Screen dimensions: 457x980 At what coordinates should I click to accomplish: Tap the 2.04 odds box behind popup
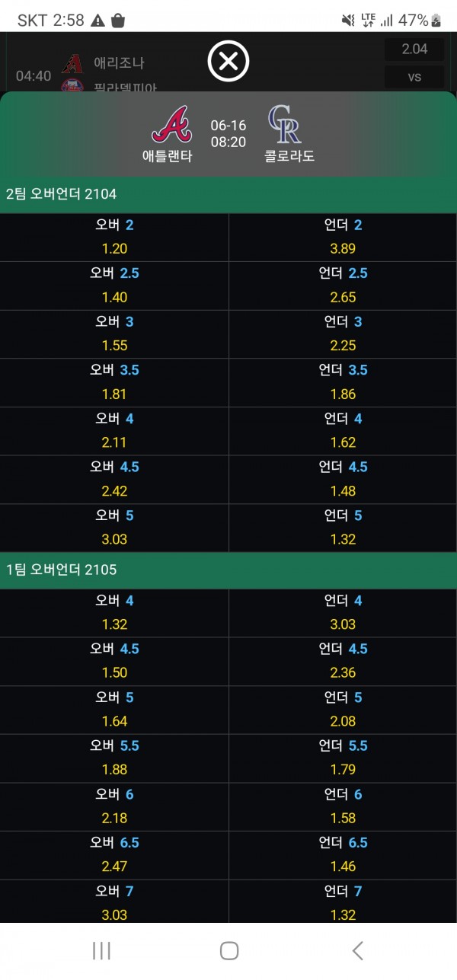tap(414, 49)
